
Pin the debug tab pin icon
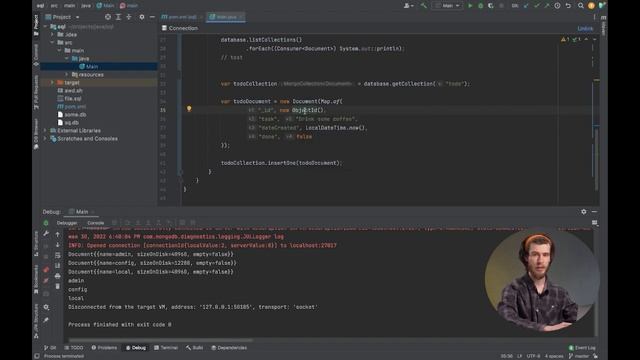(46, 320)
